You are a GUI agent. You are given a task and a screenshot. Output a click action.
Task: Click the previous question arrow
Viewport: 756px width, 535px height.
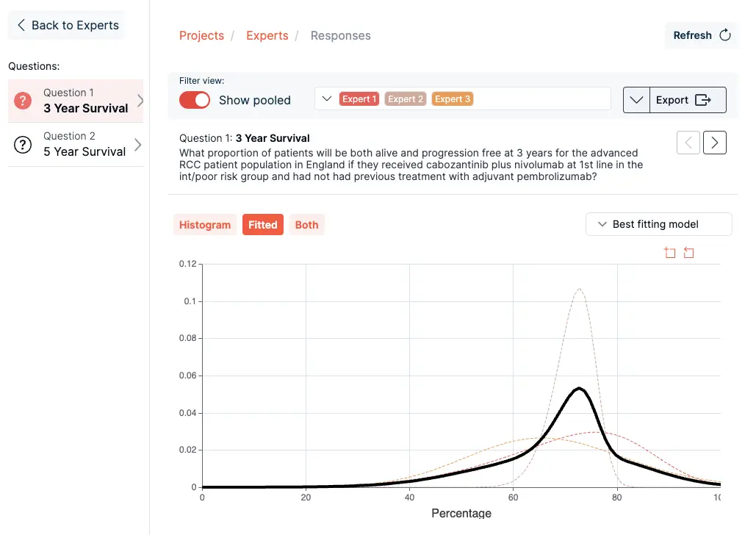tap(688, 143)
